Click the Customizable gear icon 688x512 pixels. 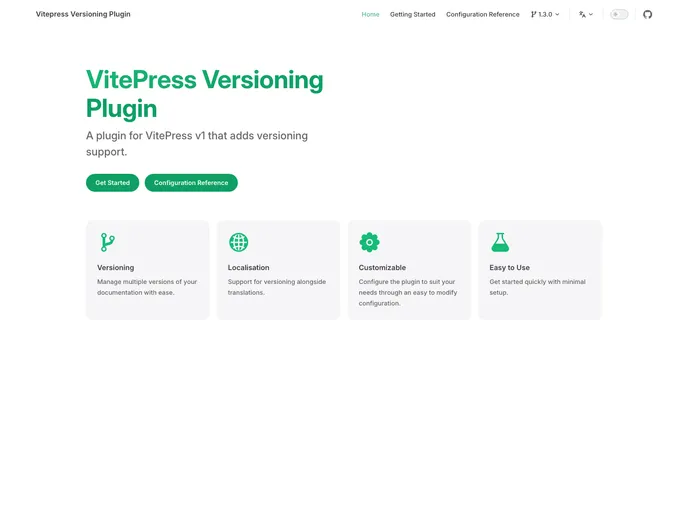(369, 242)
